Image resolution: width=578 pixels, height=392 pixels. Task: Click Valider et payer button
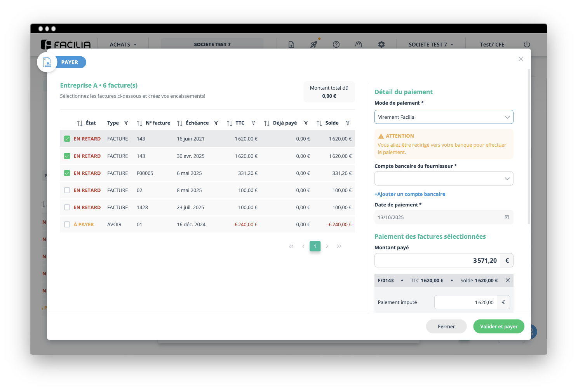point(498,326)
